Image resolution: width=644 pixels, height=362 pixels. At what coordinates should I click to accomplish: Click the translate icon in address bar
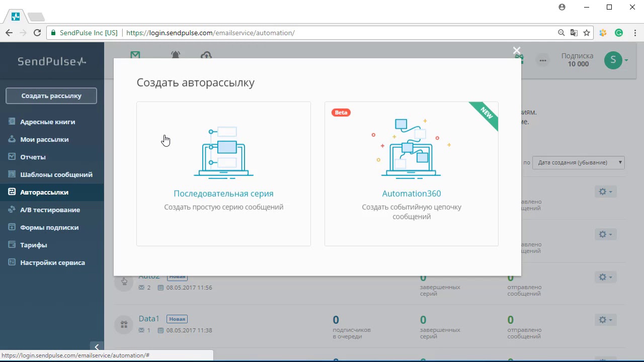(x=574, y=33)
